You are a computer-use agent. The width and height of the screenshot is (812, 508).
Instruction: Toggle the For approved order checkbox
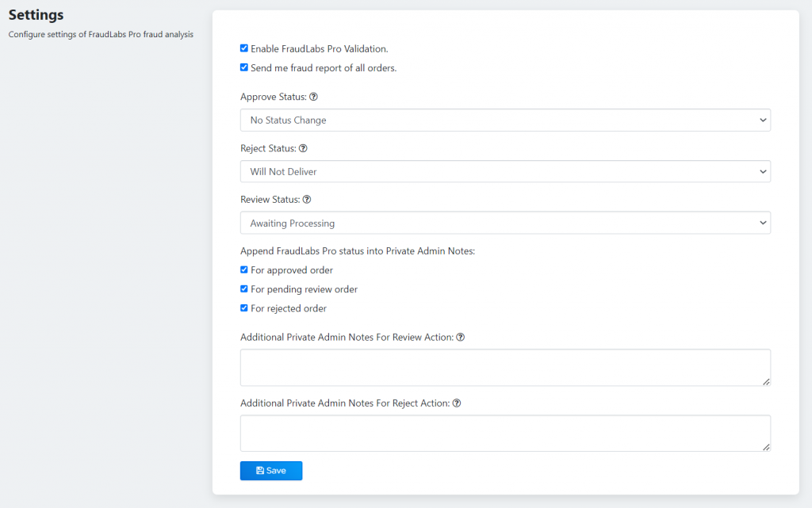point(244,269)
